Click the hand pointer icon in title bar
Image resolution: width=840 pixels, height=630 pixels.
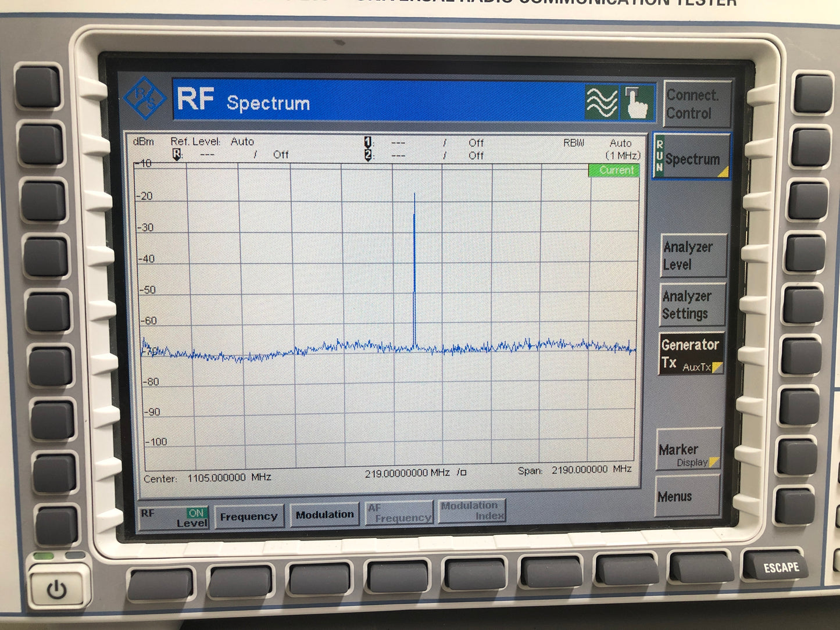point(638,102)
